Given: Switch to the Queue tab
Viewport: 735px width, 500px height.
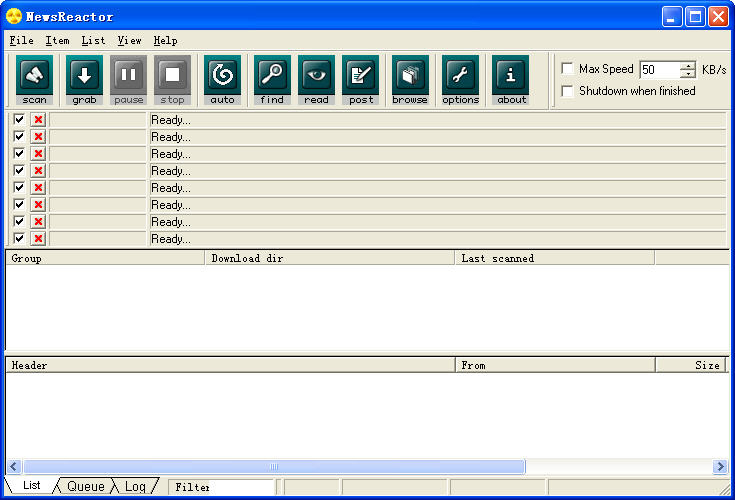Looking at the screenshot, I should (x=86, y=486).
